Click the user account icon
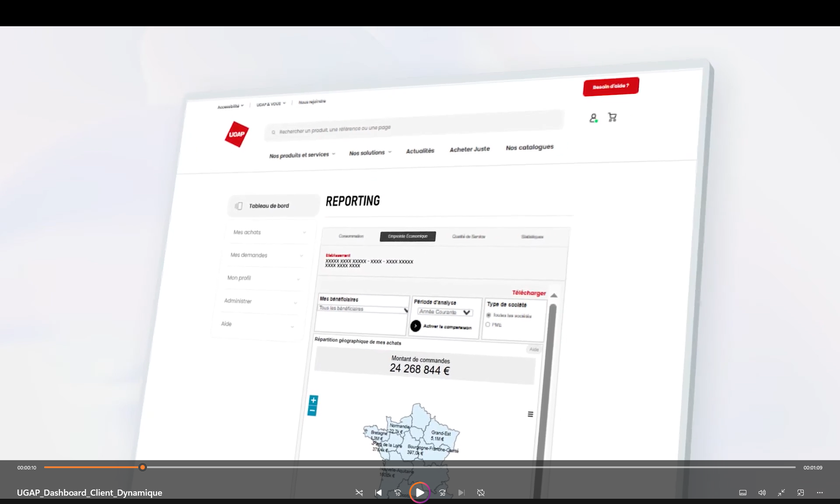Image resolution: width=840 pixels, height=504 pixels. pos(593,118)
